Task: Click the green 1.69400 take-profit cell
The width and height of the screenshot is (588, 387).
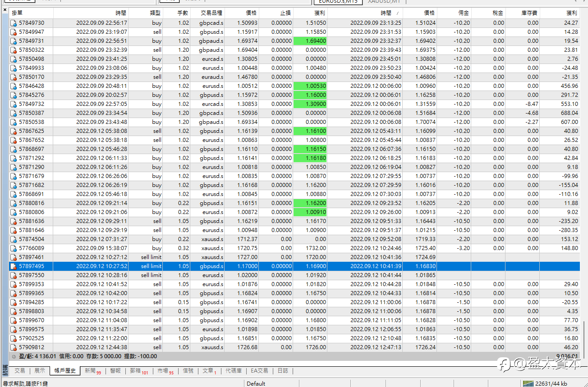Action: tap(310, 41)
